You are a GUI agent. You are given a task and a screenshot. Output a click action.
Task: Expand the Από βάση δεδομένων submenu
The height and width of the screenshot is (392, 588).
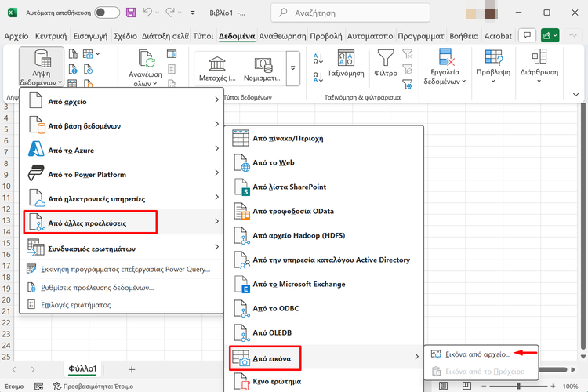[x=122, y=126]
